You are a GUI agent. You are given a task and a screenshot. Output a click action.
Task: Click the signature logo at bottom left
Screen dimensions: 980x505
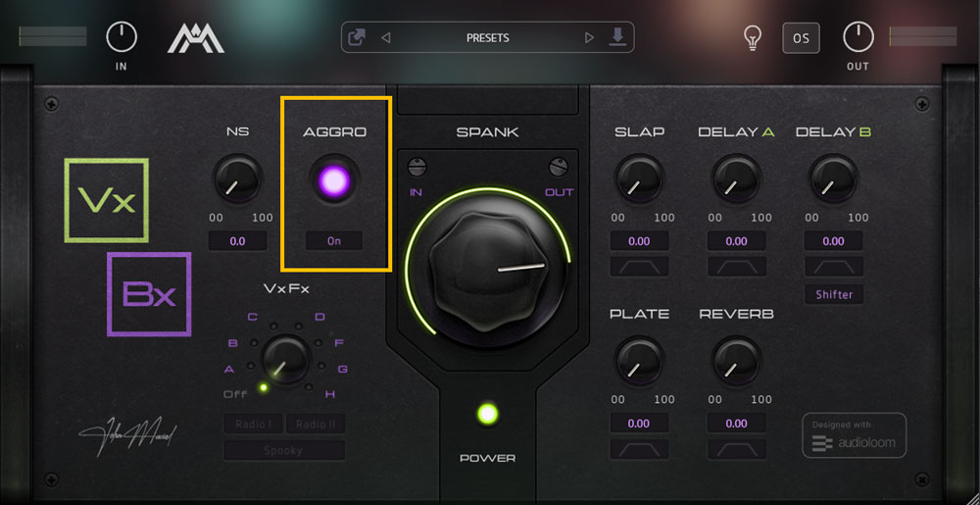[x=128, y=433]
